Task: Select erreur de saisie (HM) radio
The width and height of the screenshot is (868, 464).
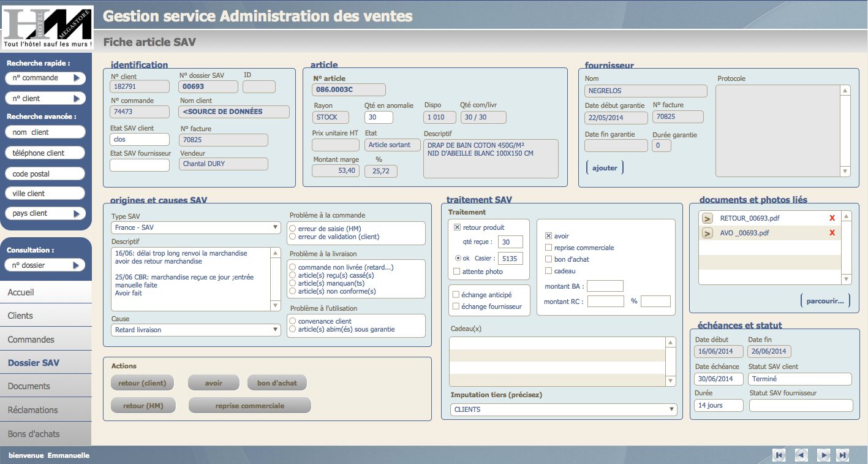Action: click(x=293, y=229)
